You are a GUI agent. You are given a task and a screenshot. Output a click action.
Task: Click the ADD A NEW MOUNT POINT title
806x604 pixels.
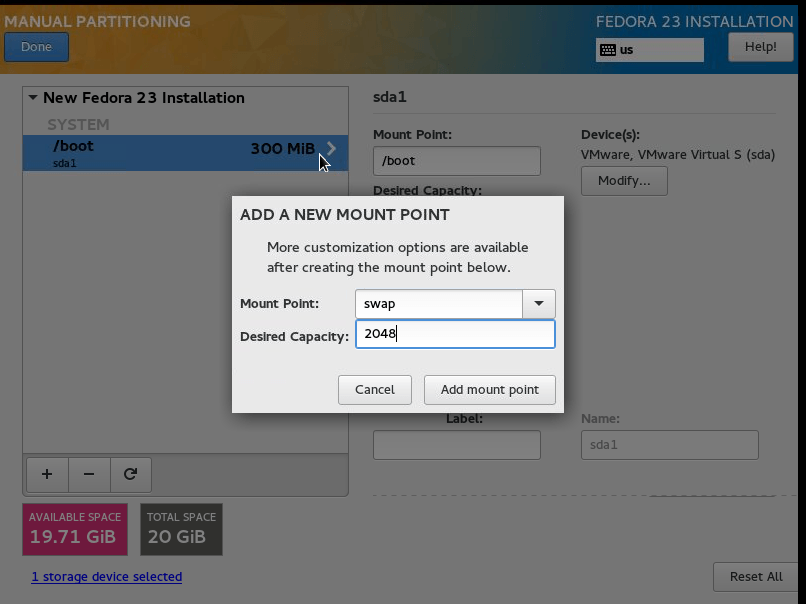point(345,214)
